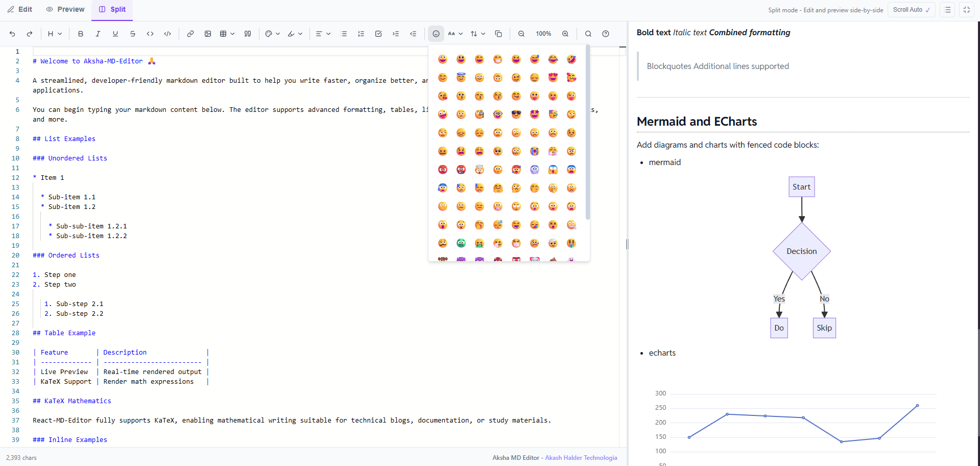Image resolution: width=980 pixels, height=466 pixels.
Task: Open the search tool
Action: coord(588,34)
